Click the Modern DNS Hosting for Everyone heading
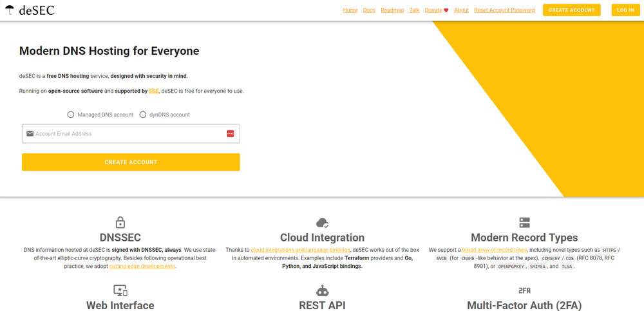Image resolution: width=644 pixels, height=311 pixels. 109,51
